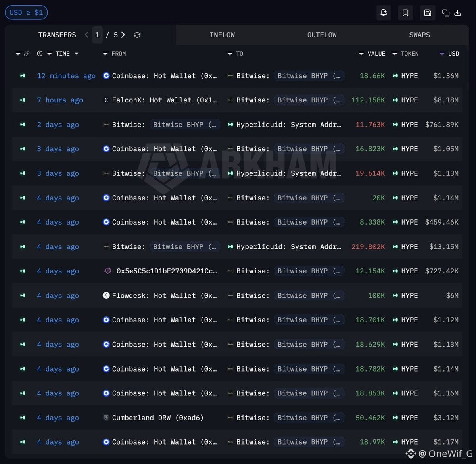Screen dimensions: 476x464
Task: Go to previous transfers page
Action: 86,35
